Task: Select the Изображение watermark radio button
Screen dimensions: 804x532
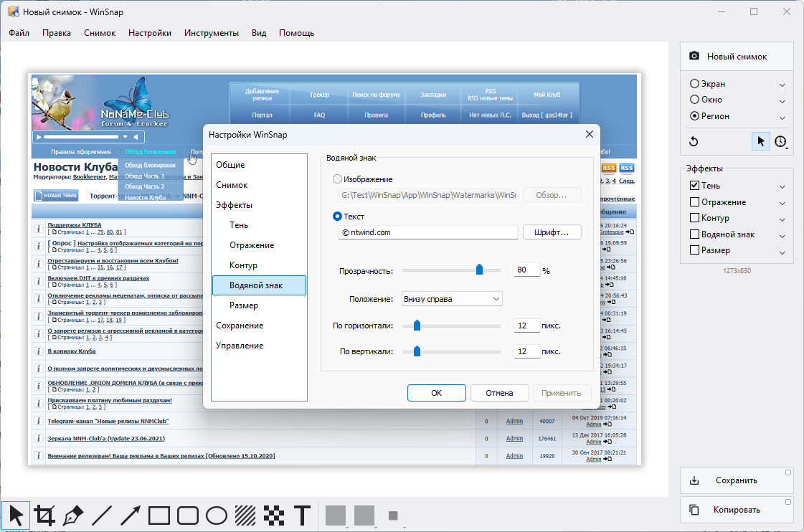Action: click(x=338, y=179)
